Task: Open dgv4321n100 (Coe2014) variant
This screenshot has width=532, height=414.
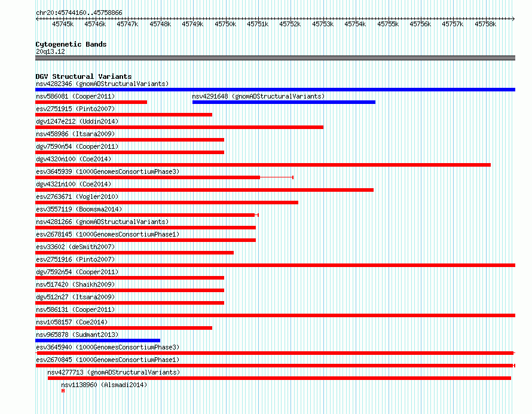Action: pyautogui.click(x=74, y=184)
